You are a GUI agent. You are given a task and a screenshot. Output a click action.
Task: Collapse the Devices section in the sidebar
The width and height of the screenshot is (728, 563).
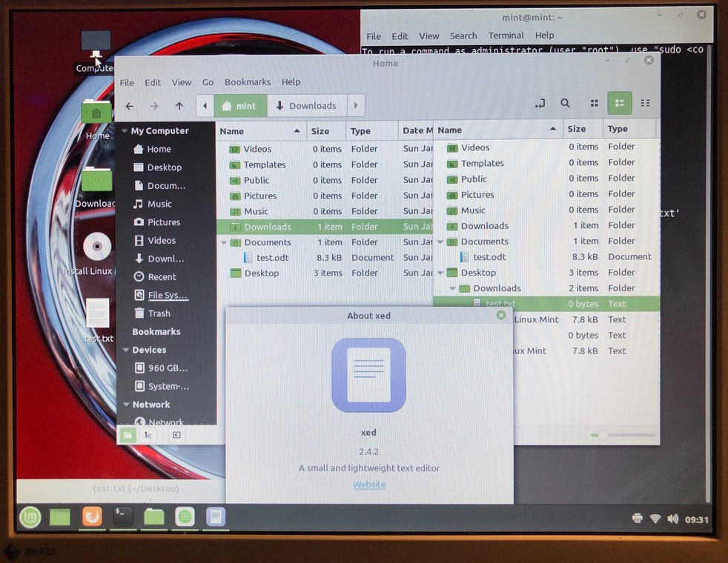click(125, 350)
